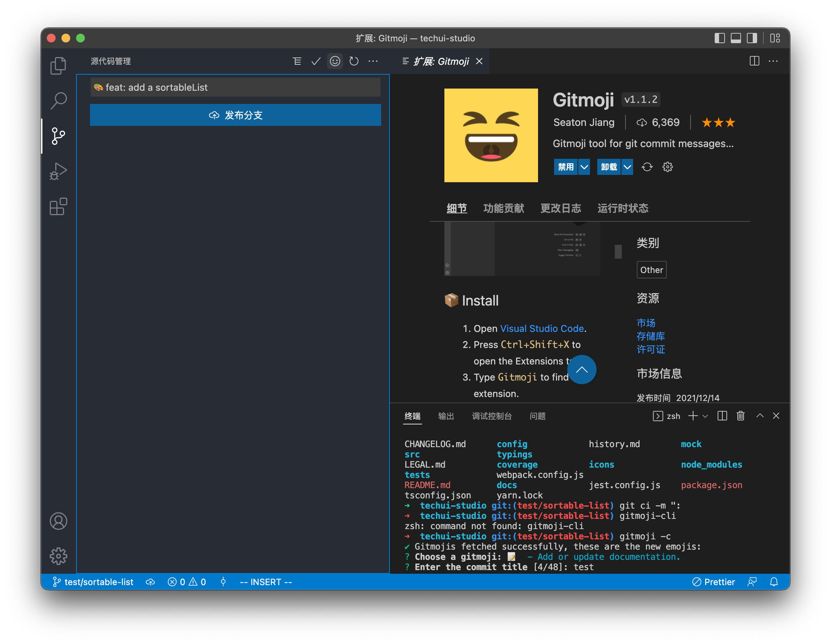Open the Extensions view in activity bar
Viewport: 831px width, 644px height.
pos(58,207)
